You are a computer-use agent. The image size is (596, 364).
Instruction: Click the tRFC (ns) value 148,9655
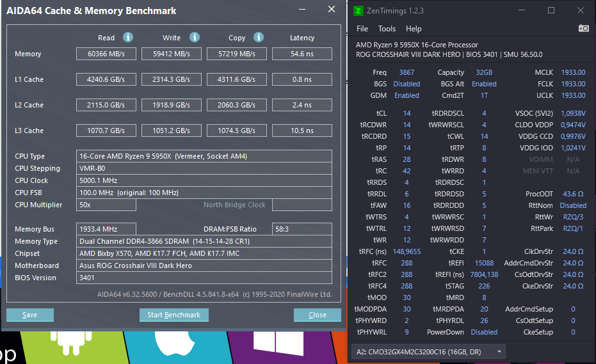[407, 251]
